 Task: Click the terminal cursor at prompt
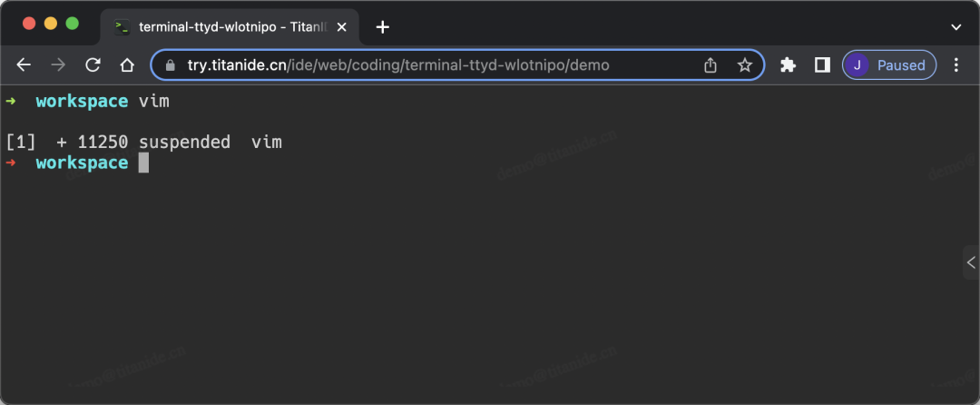point(143,163)
